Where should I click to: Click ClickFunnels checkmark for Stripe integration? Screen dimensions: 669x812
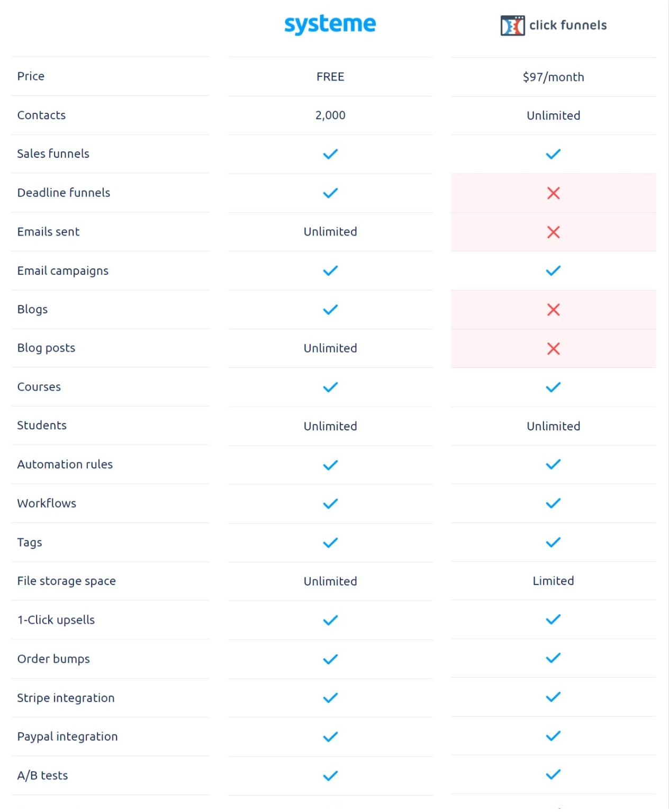point(553,697)
